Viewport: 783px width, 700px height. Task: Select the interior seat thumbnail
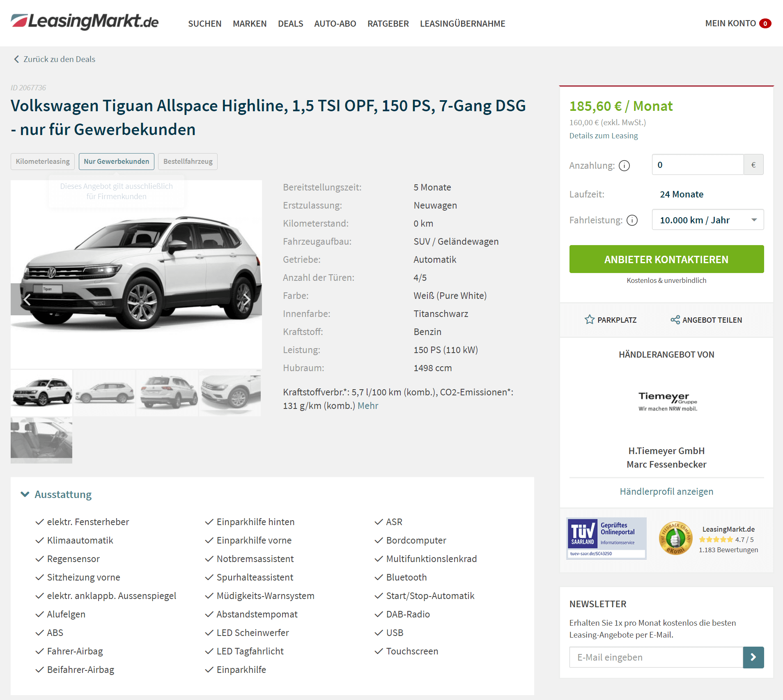pos(41,440)
